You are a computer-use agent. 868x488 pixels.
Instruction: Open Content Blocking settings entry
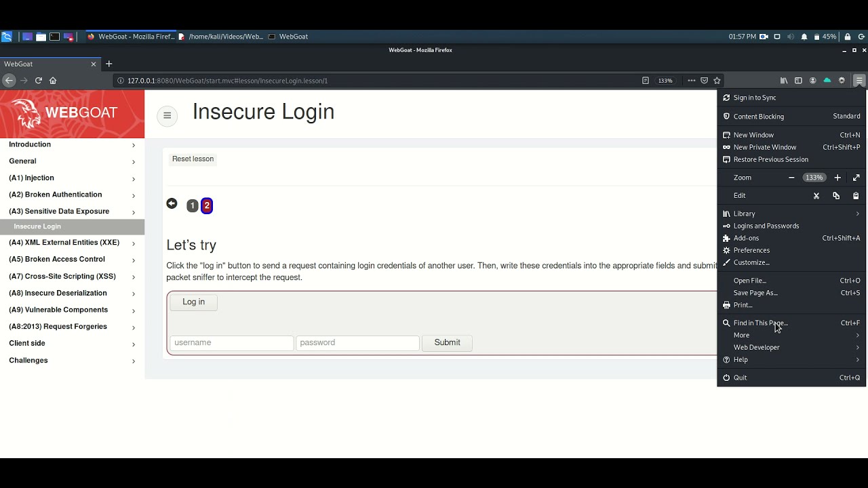click(x=791, y=117)
